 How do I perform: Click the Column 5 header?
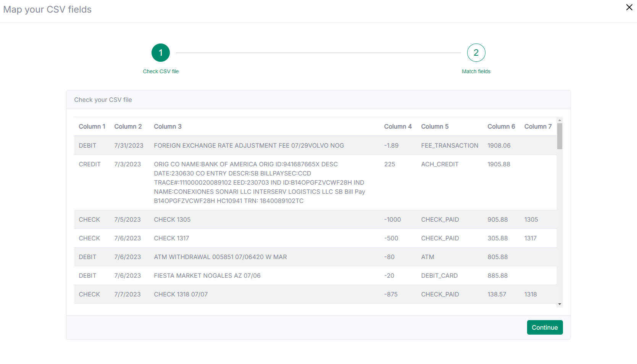pyautogui.click(x=435, y=127)
